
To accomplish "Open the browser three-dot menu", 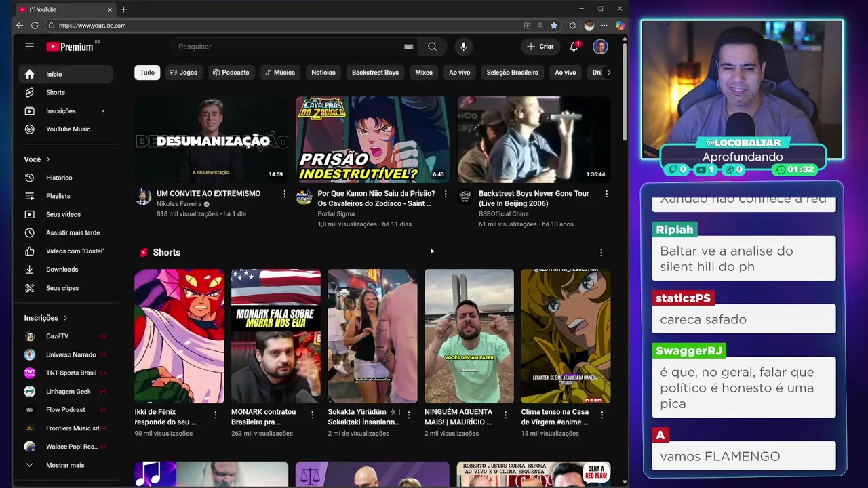I will 604,26.
